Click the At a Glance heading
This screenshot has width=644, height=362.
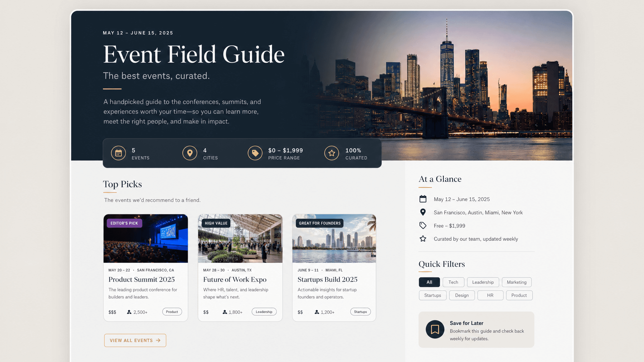[440, 179]
